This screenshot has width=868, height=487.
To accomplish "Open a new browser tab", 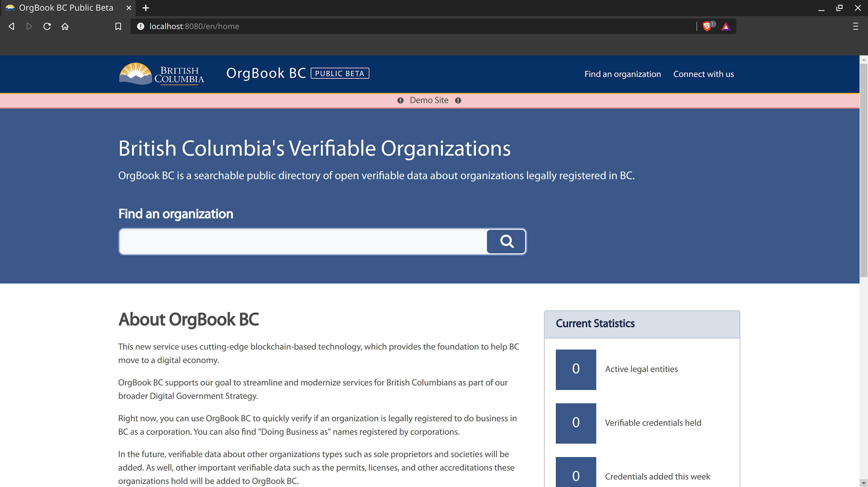I will coord(146,8).
